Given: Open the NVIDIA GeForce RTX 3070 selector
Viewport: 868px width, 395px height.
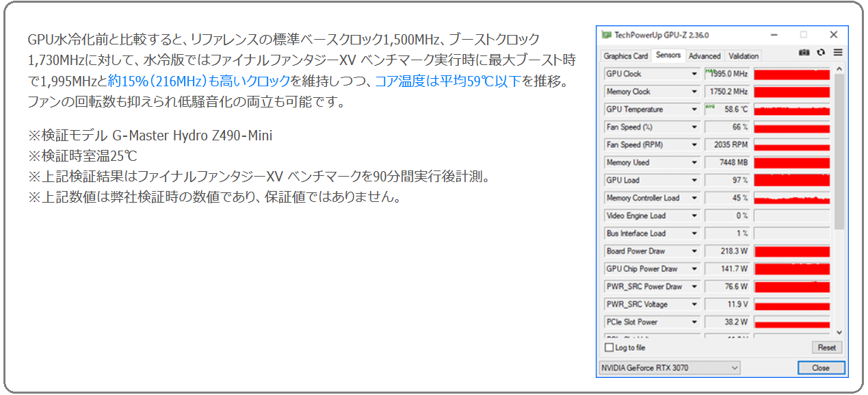Looking at the screenshot, I should pos(670,368).
